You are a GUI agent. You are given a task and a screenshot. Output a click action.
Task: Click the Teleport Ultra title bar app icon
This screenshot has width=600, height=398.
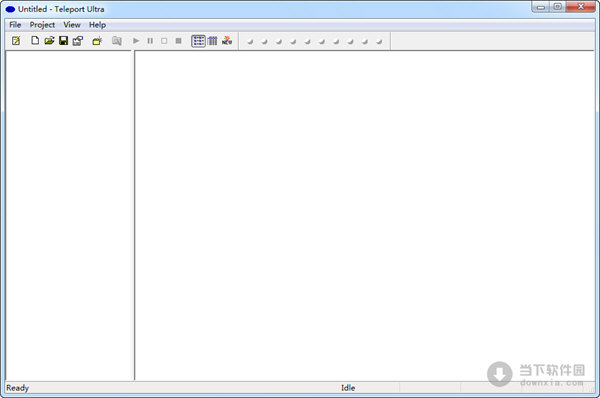(10, 9)
